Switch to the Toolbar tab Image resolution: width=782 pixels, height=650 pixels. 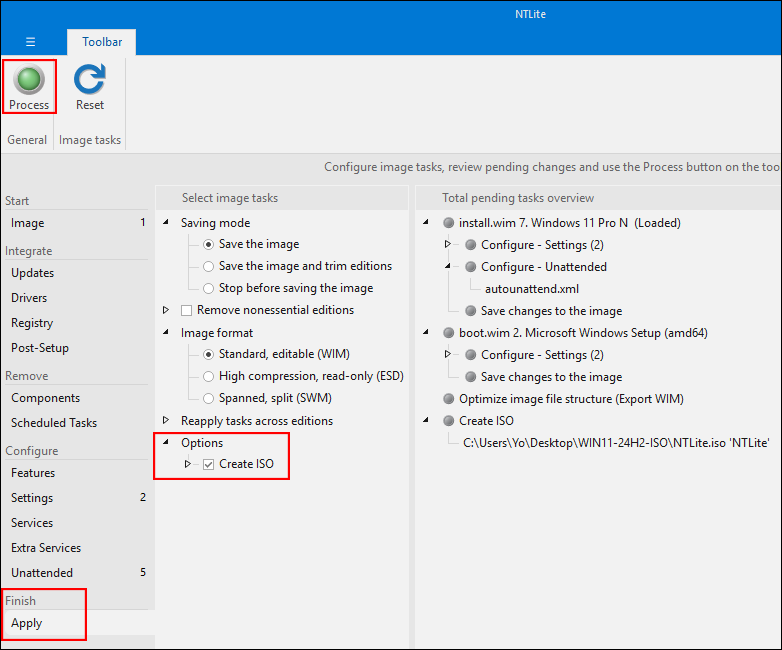(102, 42)
